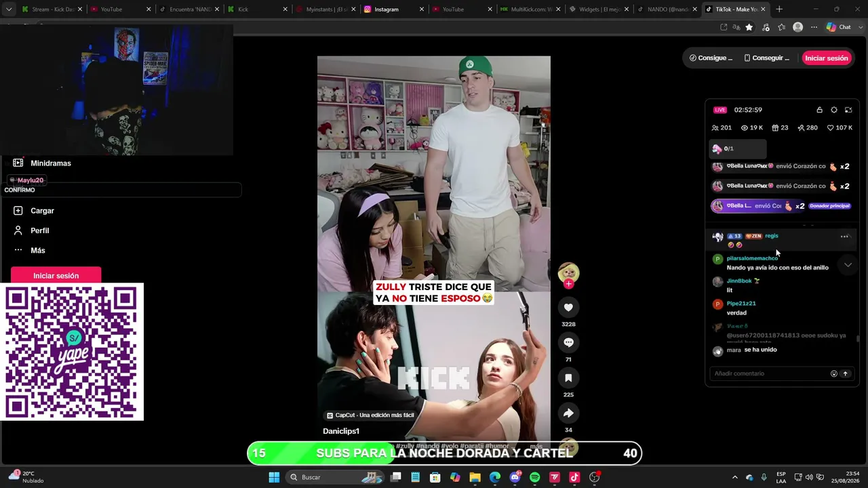The width and height of the screenshot is (868, 488).
Task: Click the views count 19 K eye icon
Action: (x=752, y=128)
